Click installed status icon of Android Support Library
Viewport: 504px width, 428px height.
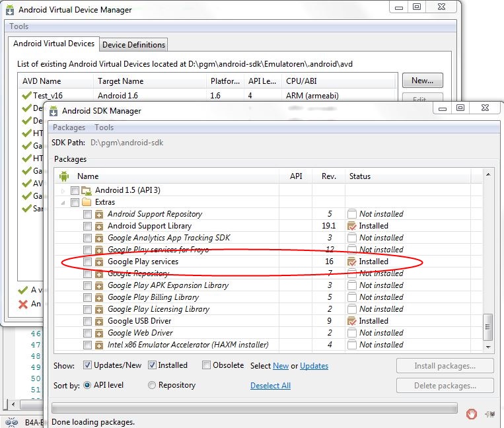(x=352, y=226)
